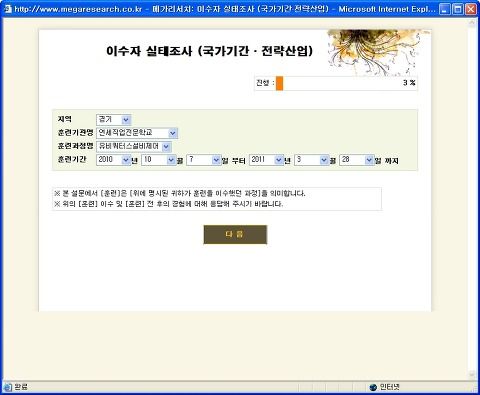Click the first note line starting 본 설문에서

pos(180,193)
